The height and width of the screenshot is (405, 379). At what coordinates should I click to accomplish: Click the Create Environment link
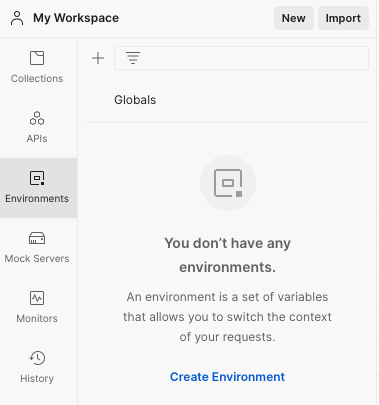coord(227,377)
